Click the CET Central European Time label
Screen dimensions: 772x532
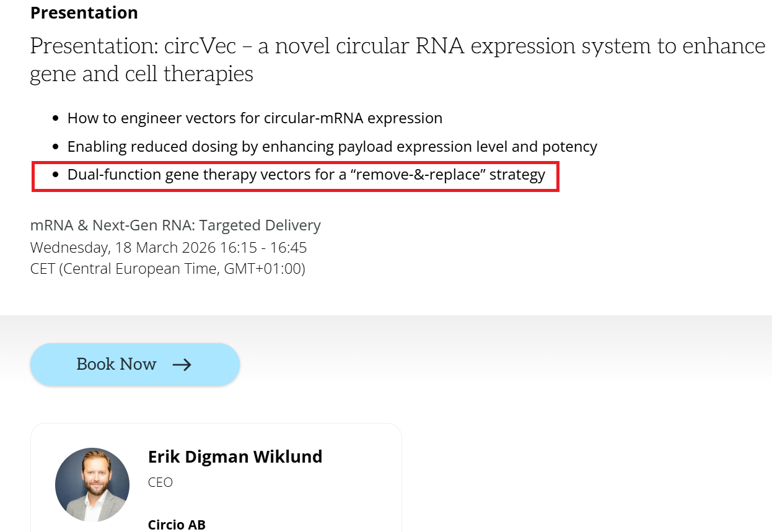click(167, 269)
